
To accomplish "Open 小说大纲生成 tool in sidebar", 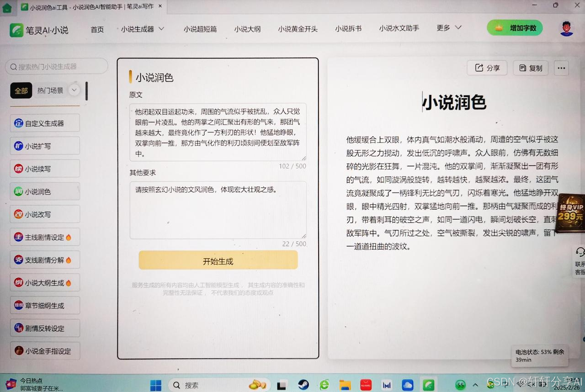I will coord(45,282).
